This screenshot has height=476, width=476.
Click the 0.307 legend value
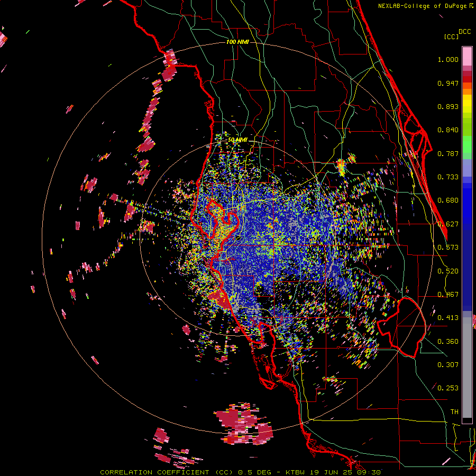(x=448, y=364)
